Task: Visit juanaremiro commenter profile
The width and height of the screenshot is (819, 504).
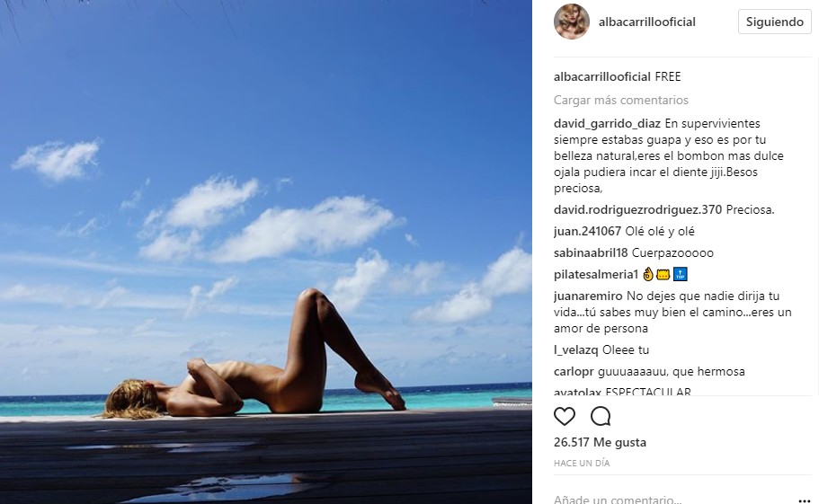Action: [x=588, y=296]
